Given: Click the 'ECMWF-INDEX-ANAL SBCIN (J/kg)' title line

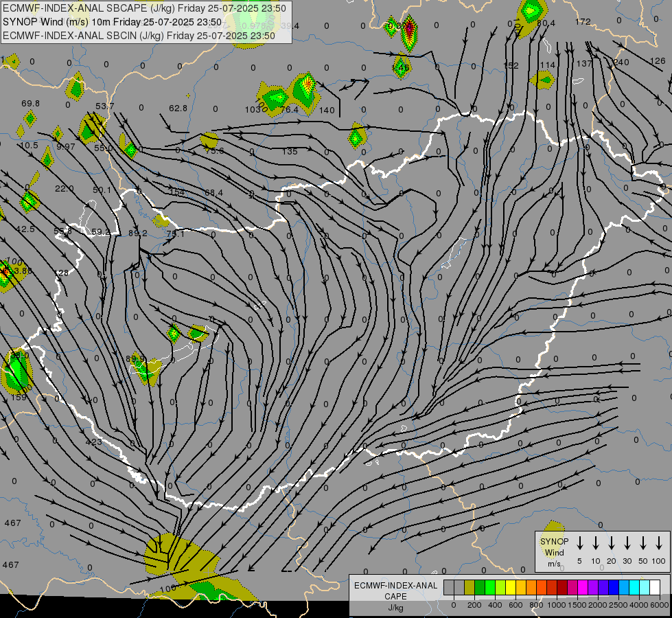Looking at the screenshot, I should tap(139, 36).
